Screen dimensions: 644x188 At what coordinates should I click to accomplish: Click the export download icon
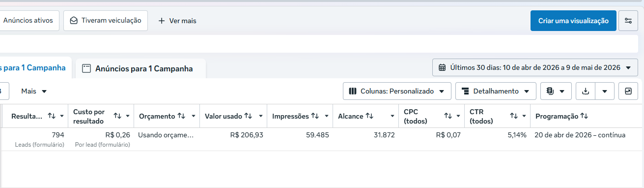(x=585, y=91)
